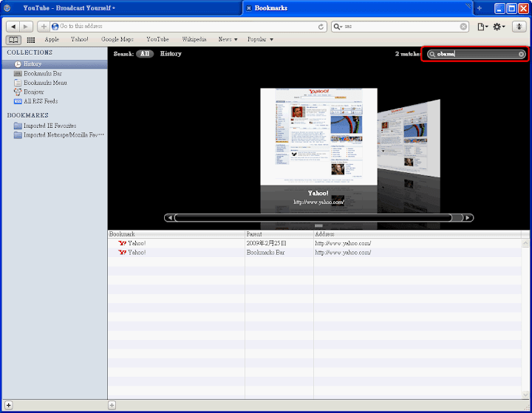Close the Bookmarks tab

coord(249,8)
